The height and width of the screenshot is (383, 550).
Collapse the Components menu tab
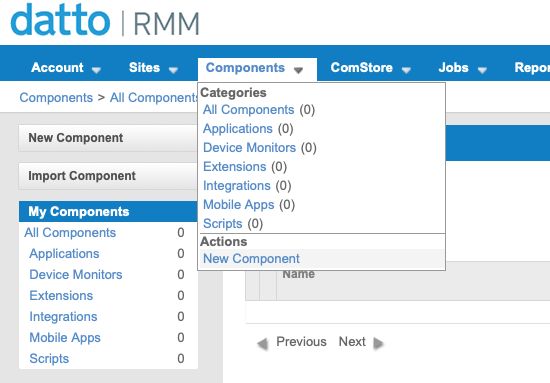(257, 68)
